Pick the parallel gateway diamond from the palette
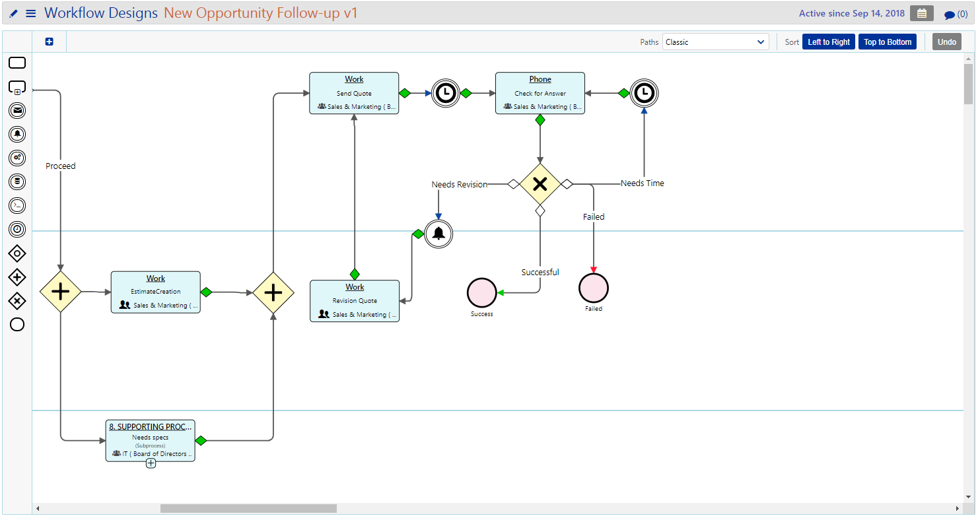Screen dimensions: 980x524 17,277
